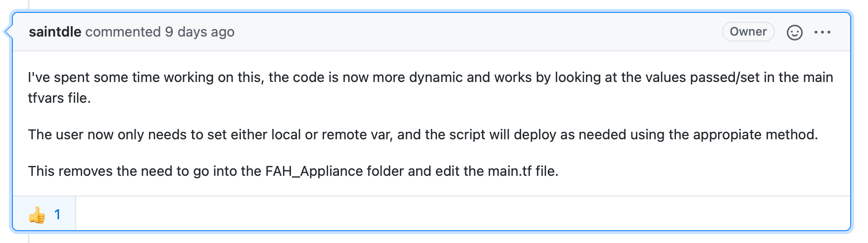Click the Owner badge label
The height and width of the screenshot is (243, 868).
[748, 32]
